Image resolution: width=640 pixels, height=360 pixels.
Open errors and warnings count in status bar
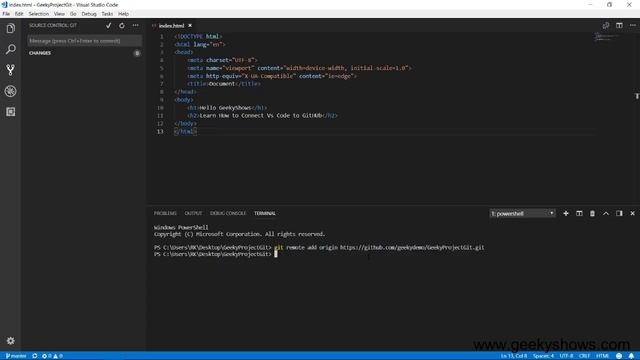click(x=52, y=356)
